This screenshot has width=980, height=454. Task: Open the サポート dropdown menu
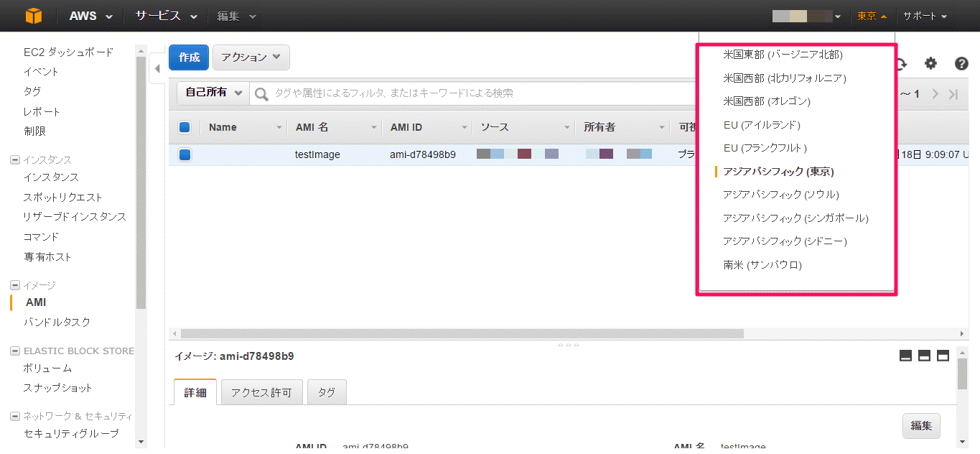(925, 16)
